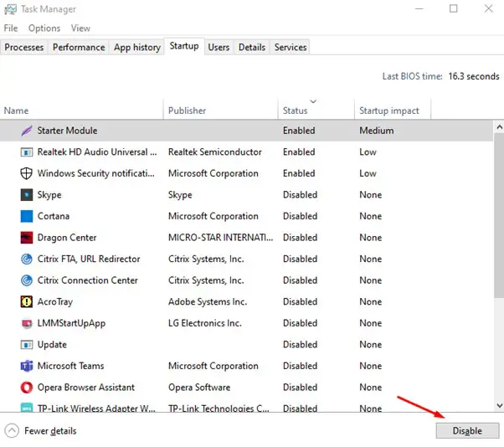
Task: Select the Cortana name entry
Action: (x=54, y=216)
